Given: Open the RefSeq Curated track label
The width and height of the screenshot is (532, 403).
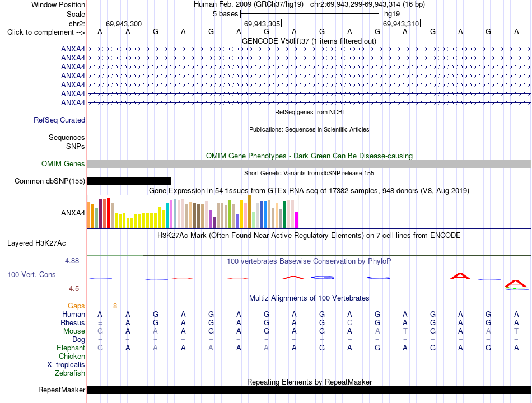Looking at the screenshot, I should click(x=59, y=120).
